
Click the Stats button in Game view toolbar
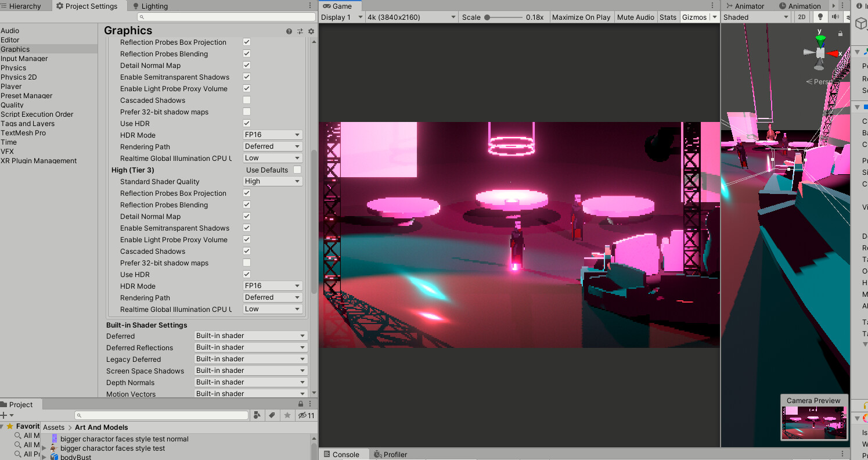(x=668, y=17)
